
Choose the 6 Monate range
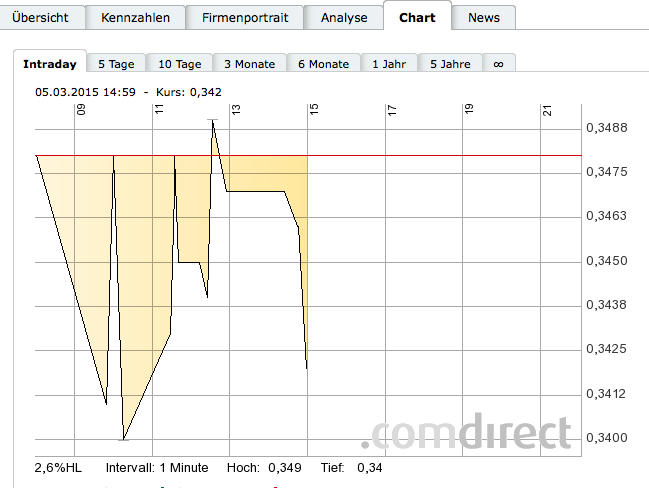click(323, 64)
